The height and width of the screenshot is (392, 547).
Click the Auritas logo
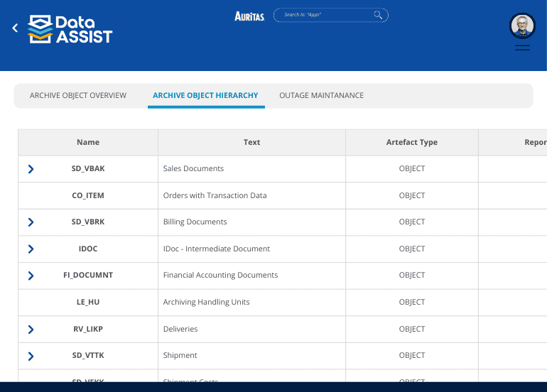coord(249,16)
